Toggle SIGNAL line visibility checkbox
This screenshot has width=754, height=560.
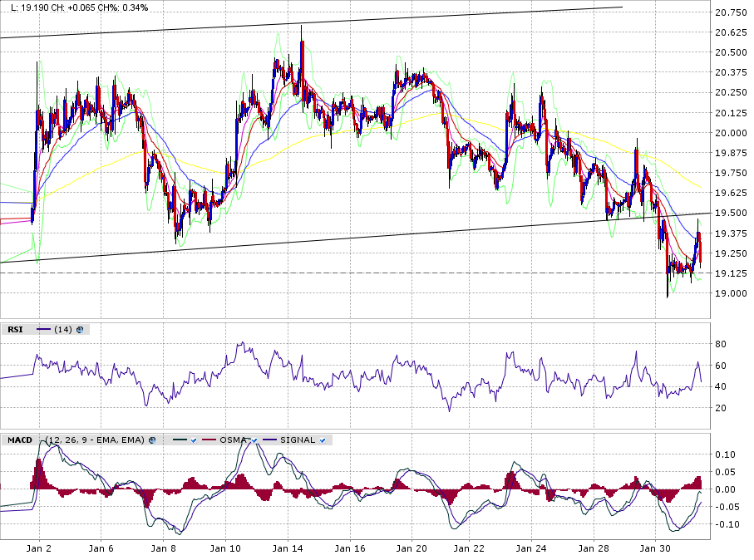pos(323,440)
